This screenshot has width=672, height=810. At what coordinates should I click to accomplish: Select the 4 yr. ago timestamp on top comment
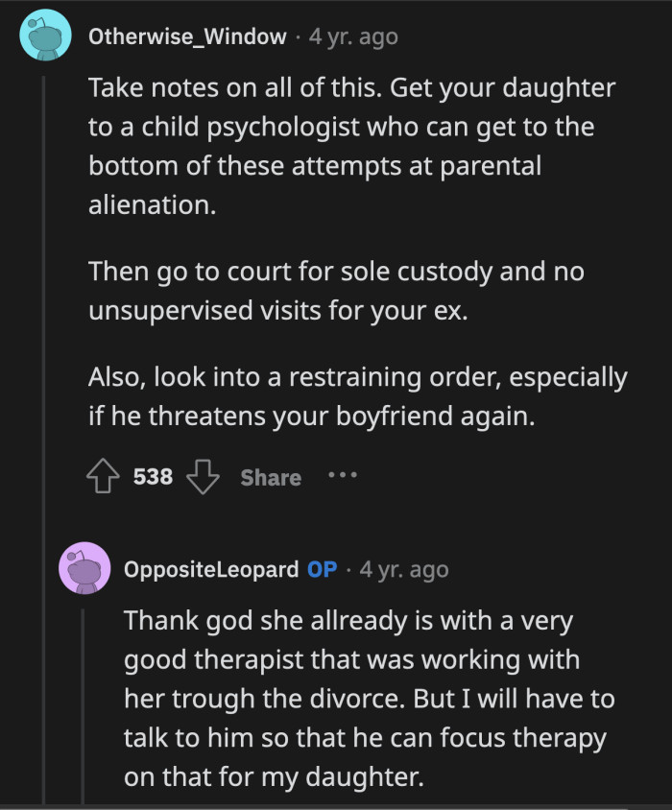pos(352,37)
